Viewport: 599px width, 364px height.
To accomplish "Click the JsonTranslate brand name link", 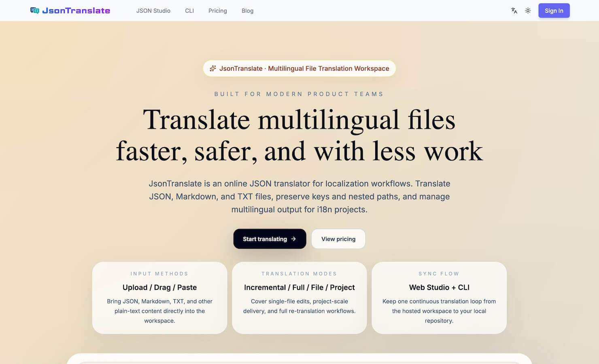I will [x=76, y=11].
